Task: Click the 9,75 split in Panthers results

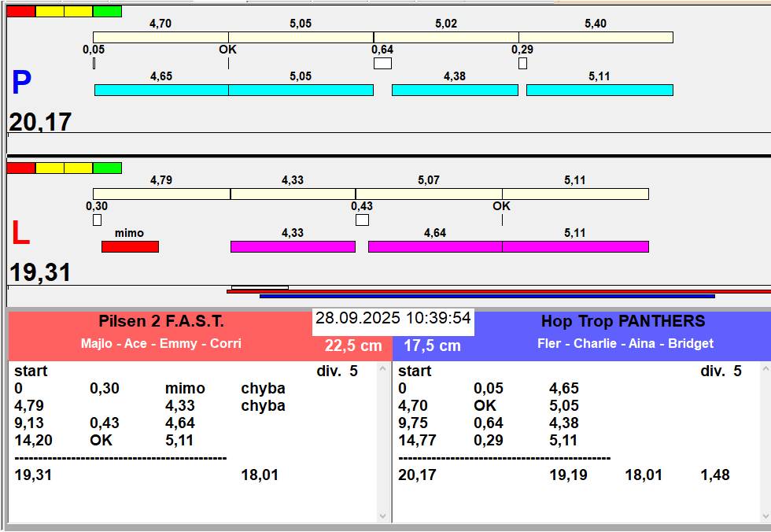Action: pyautogui.click(x=413, y=423)
